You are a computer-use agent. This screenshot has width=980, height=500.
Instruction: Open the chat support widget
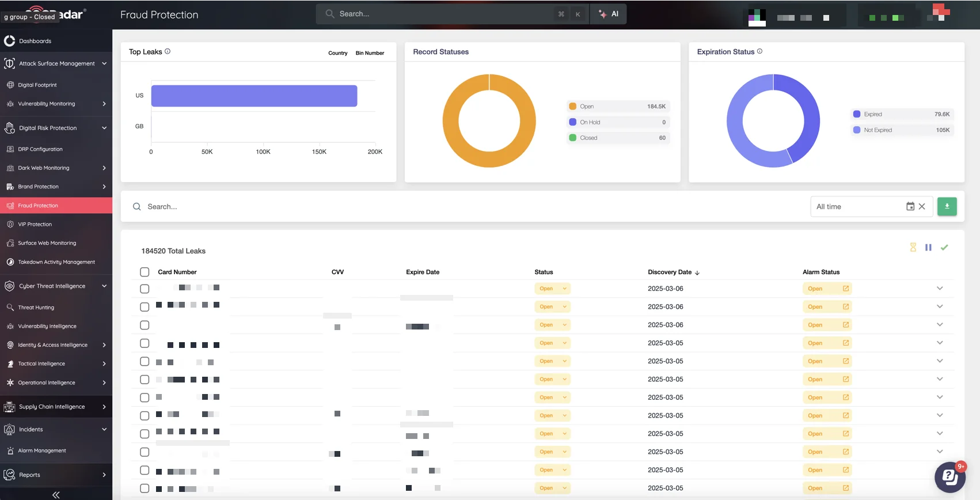click(950, 477)
